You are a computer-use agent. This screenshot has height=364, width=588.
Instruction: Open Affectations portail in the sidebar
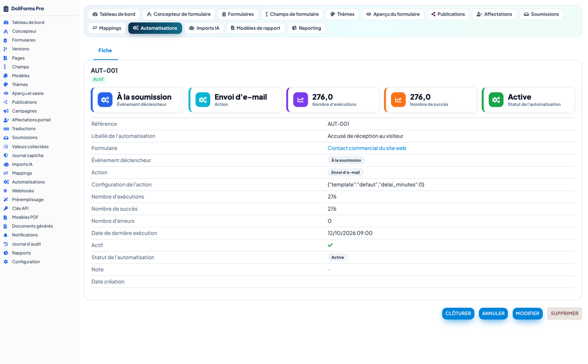point(31,120)
